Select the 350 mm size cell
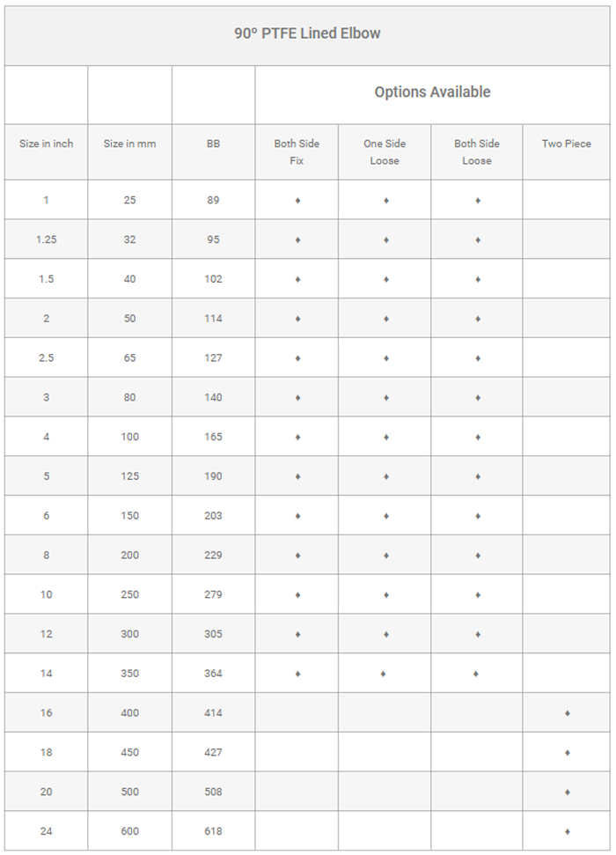 click(x=129, y=674)
